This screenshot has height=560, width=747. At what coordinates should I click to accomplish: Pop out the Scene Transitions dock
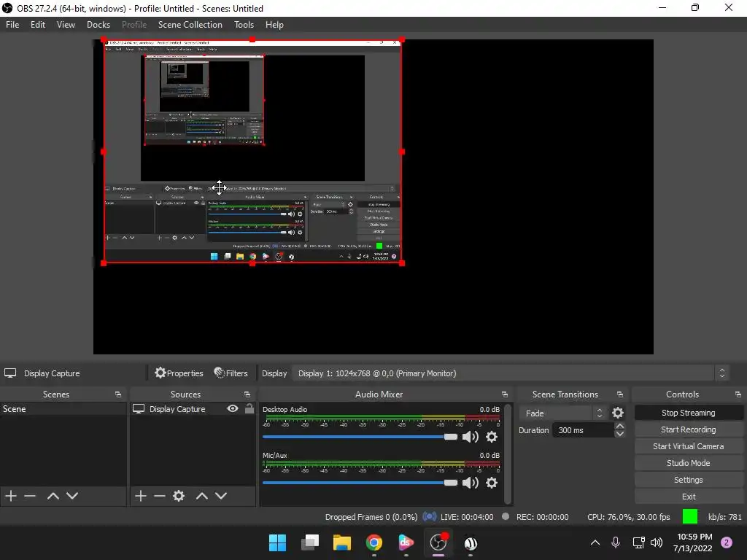click(x=620, y=394)
